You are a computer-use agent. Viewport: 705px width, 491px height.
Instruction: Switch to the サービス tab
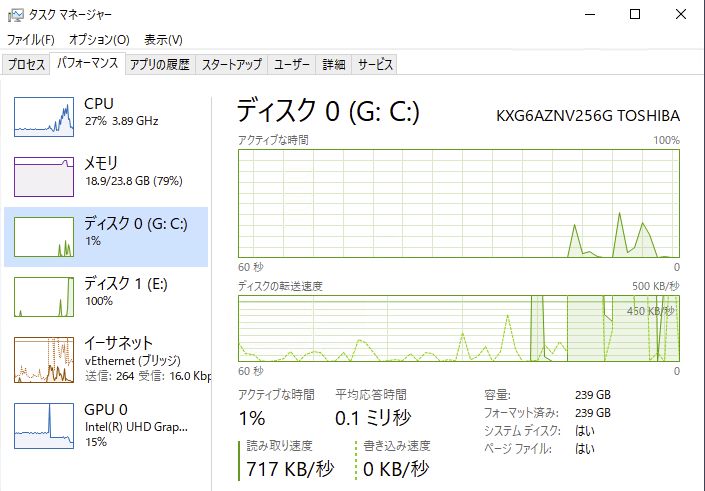(375, 65)
